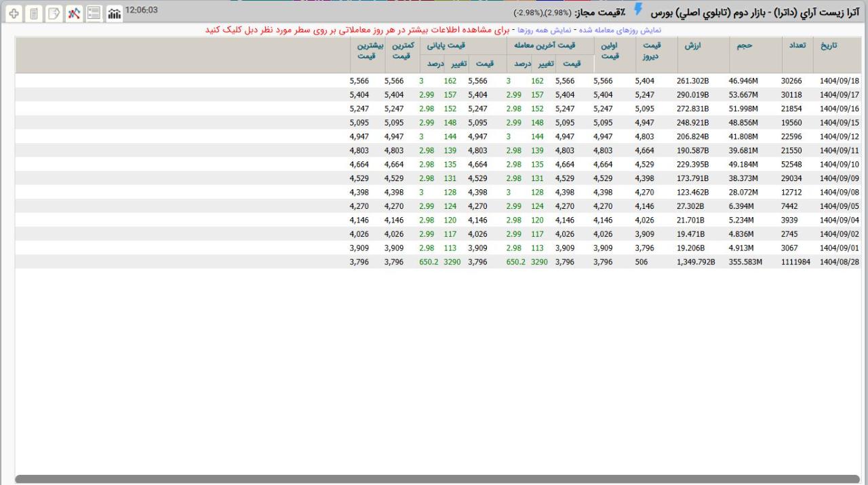Open the black bar chart icon
Image resolution: width=868 pixels, height=485 pixels.
tap(114, 13)
